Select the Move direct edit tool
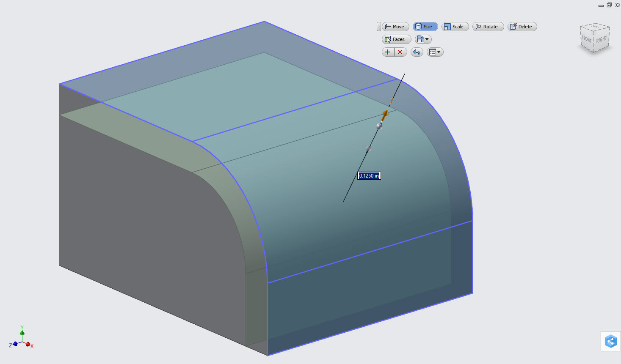Screen dimensions: 621x364 tap(395, 27)
